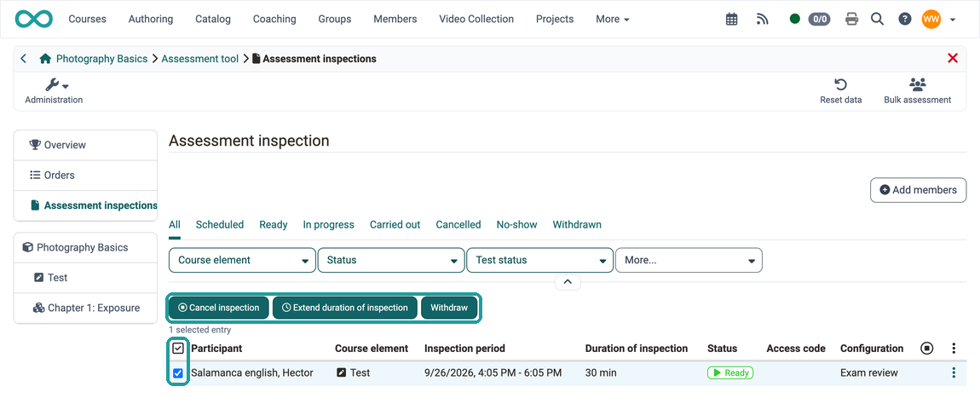
Task: Uncheck Salamanca english, Hector row checkbox
Action: click(x=178, y=373)
